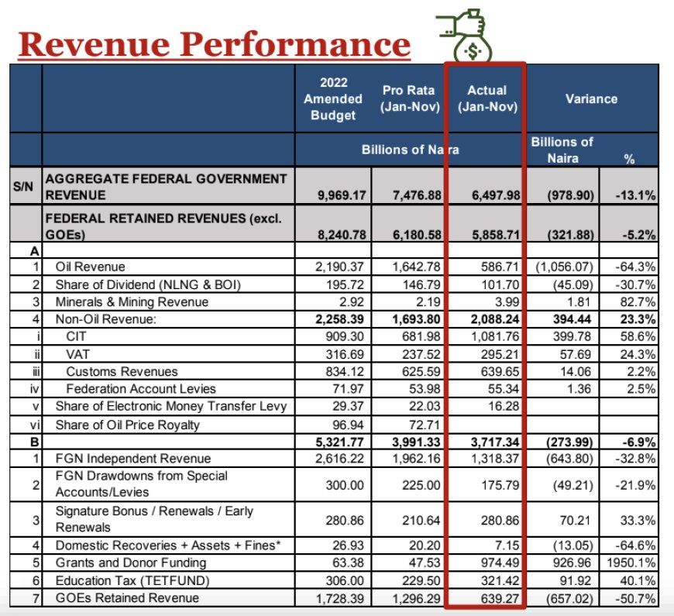Select the "CIT" row label
Viewport: 674px width, 616px height.
77,336
